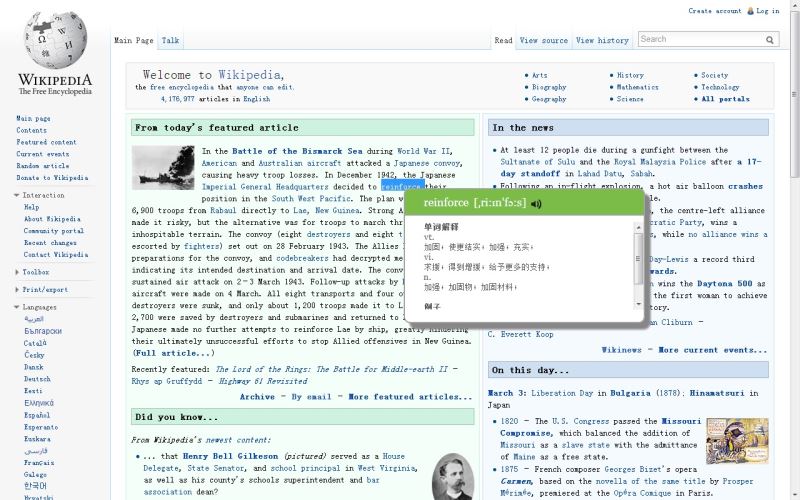The image size is (800, 500).
Task: Open the Daytona 500 link
Action: click(724, 284)
